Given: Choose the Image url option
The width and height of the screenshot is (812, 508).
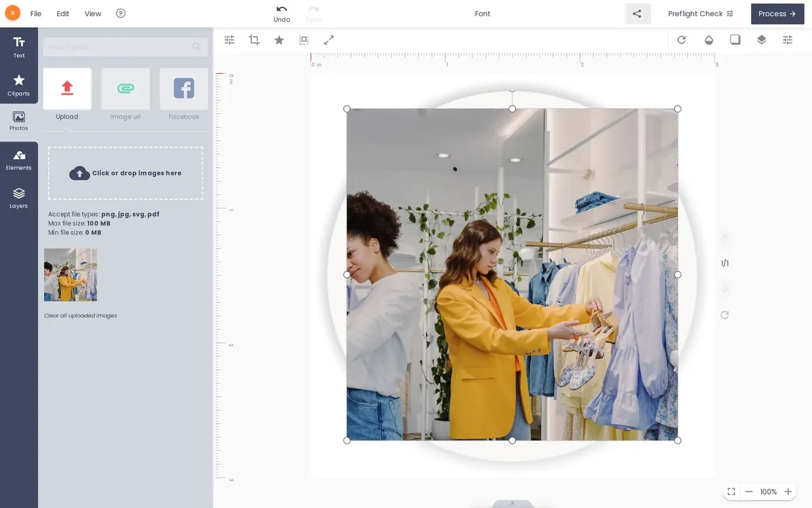Looking at the screenshot, I should [126, 94].
